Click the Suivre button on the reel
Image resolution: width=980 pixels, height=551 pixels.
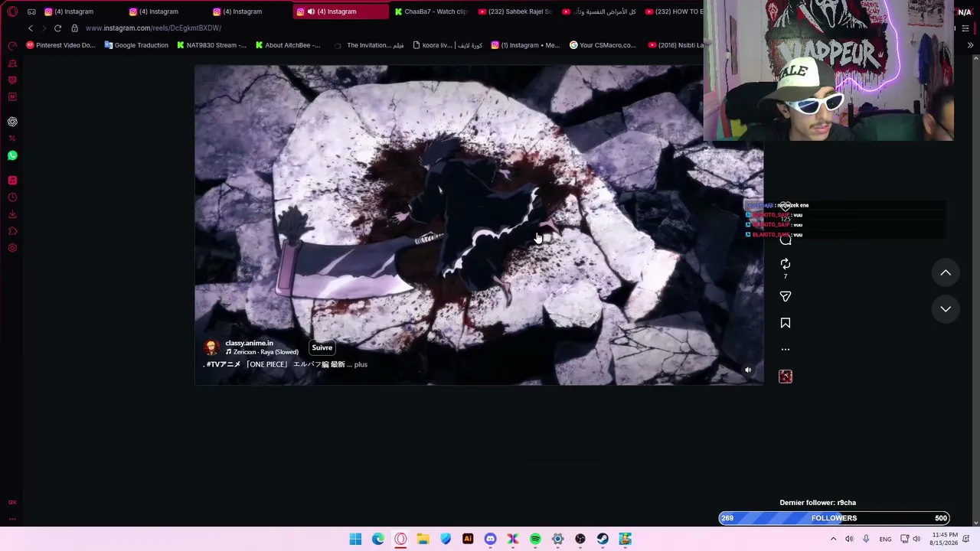coord(322,347)
